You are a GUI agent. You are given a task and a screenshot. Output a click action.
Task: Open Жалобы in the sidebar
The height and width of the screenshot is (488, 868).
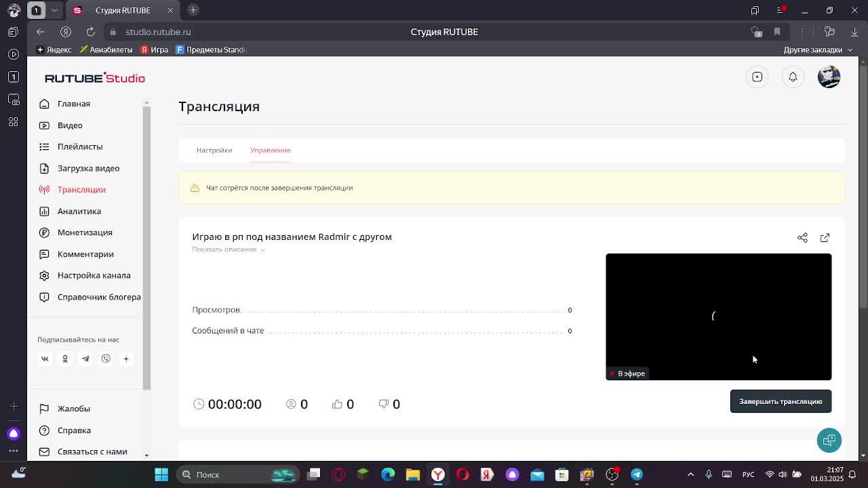73,409
